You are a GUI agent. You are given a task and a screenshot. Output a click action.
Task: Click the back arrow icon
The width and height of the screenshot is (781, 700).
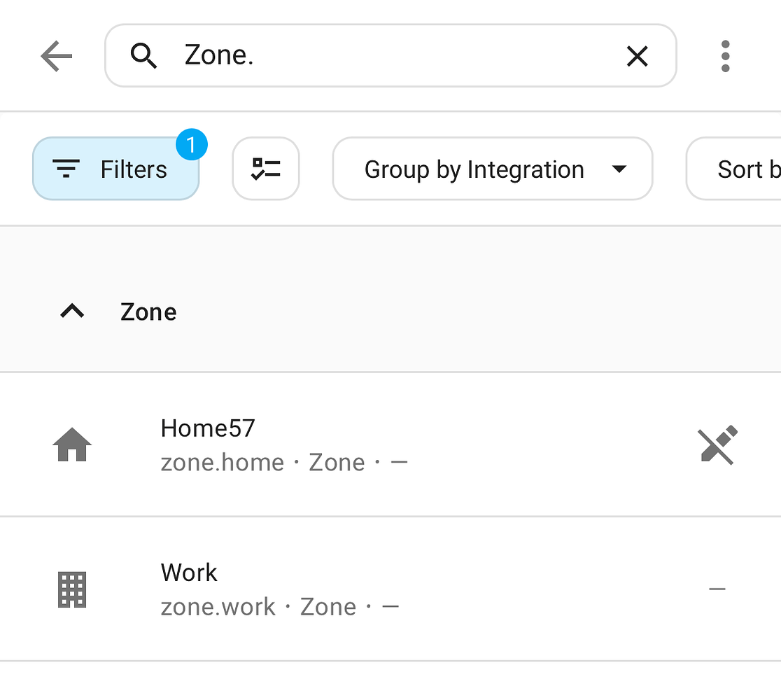[x=56, y=56]
